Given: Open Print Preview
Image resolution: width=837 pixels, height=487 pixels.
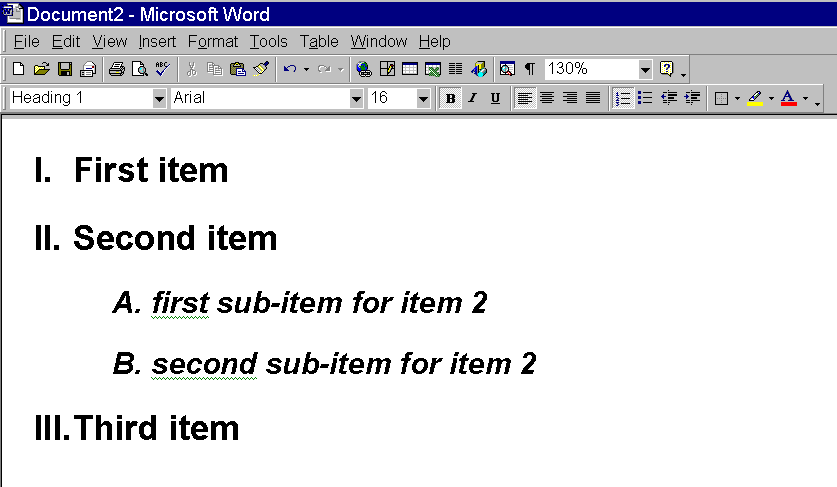Looking at the screenshot, I should [139, 69].
